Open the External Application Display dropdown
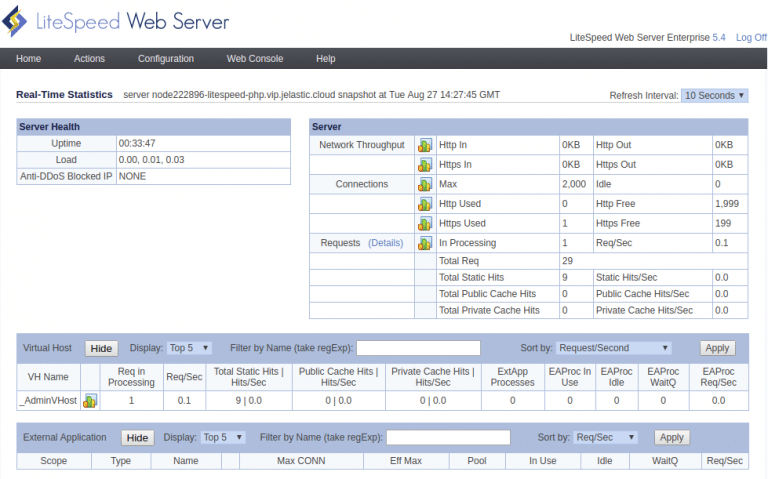This screenshot has height=479, width=768. (223, 437)
